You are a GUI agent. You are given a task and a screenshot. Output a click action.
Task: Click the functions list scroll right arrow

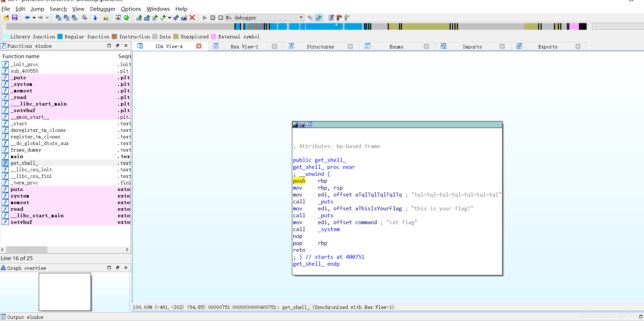[x=127, y=249]
